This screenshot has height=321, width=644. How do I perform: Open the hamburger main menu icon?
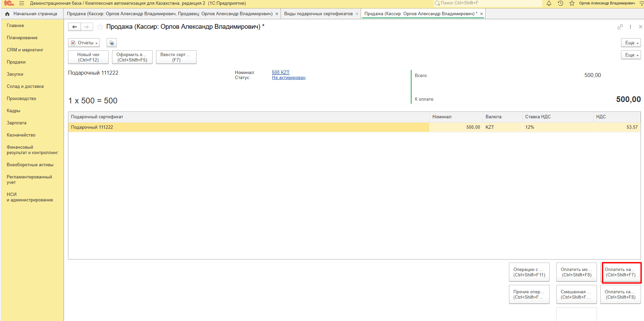click(22, 3)
